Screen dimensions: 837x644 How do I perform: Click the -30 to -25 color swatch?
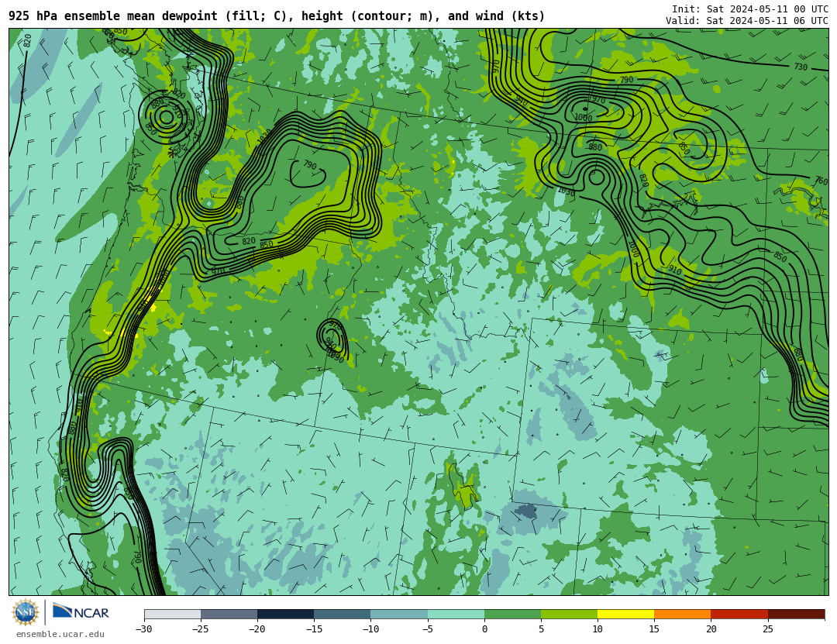[172, 615]
